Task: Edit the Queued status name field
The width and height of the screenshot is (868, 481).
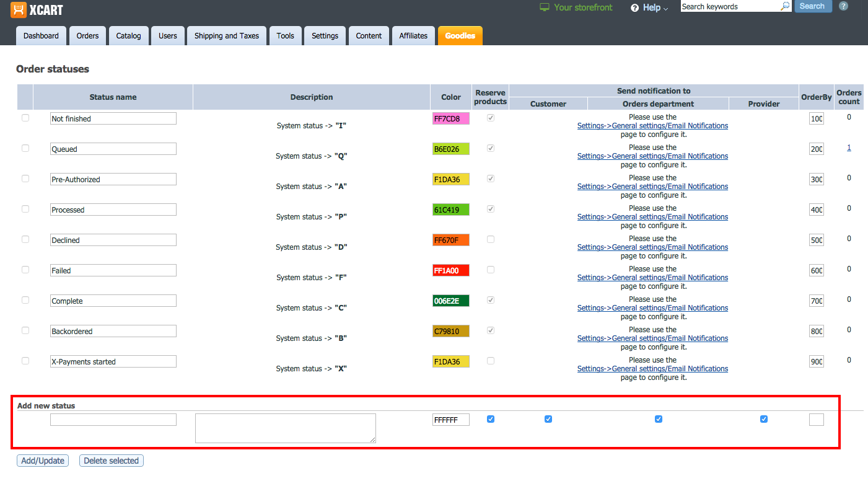Action: (113, 149)
